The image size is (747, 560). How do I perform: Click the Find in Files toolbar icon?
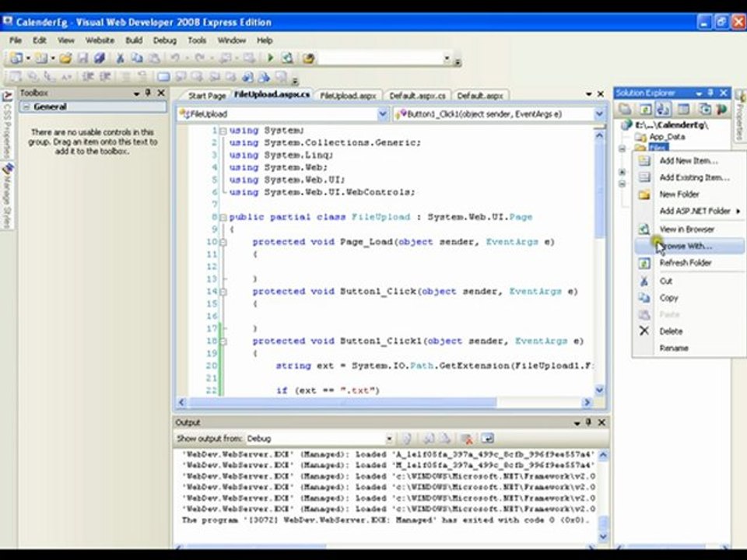[309, 58]
